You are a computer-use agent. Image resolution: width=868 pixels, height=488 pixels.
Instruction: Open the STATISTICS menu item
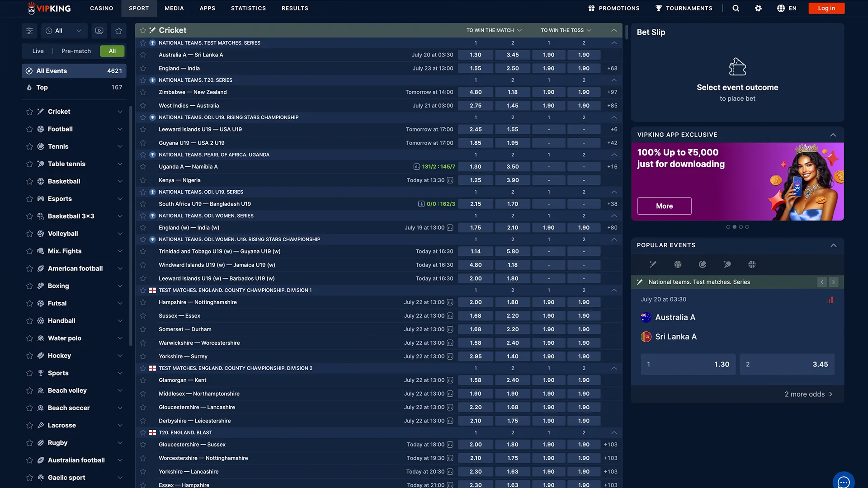(248, 8)
